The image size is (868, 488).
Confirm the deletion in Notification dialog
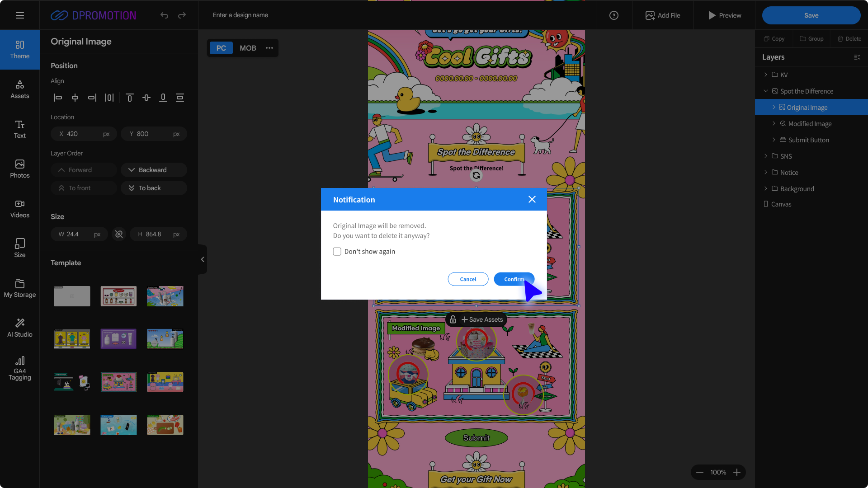click(x=514, y=279)
